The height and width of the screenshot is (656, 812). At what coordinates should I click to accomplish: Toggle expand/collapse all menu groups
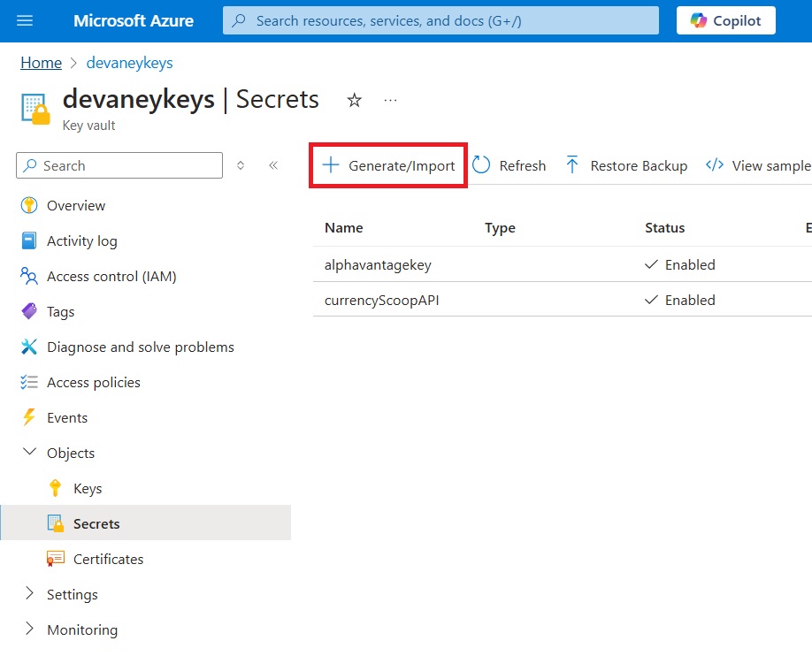(241, 165)
